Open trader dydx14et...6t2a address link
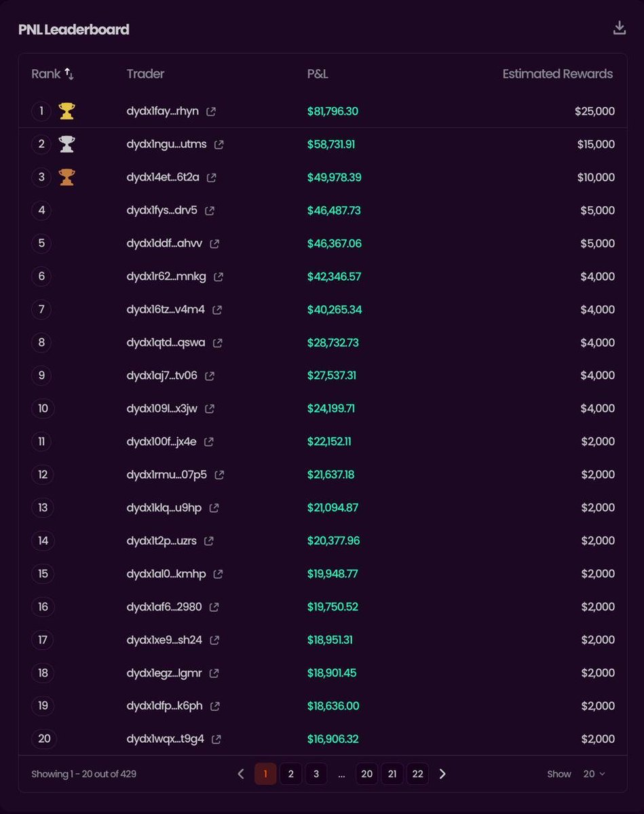This screenshot has height=814, width=644. [x=163, y=178]
